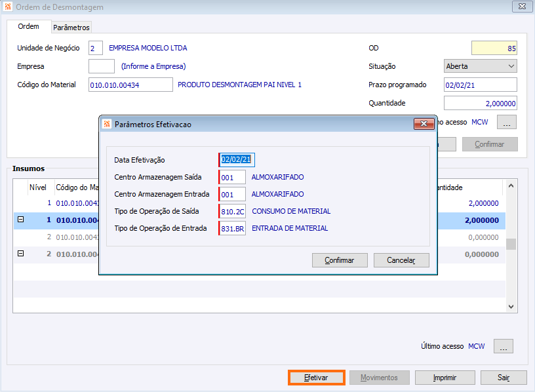This screenshot has height=392, width=535.
Task: Click the Parâmetros Efetivacao dialog title icon
Action: 107,124
